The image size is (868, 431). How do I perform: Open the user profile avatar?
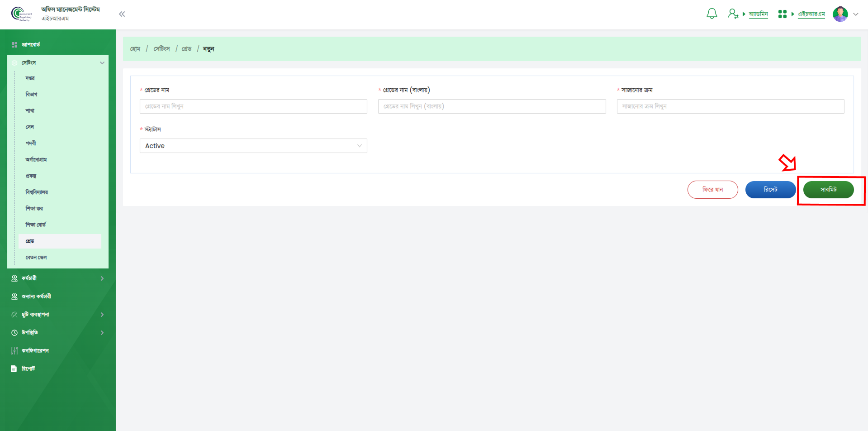coord(840,14)
